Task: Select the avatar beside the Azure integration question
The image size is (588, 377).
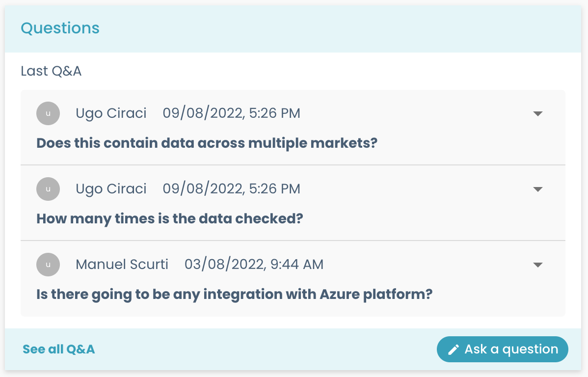Action: coord(48,265)
